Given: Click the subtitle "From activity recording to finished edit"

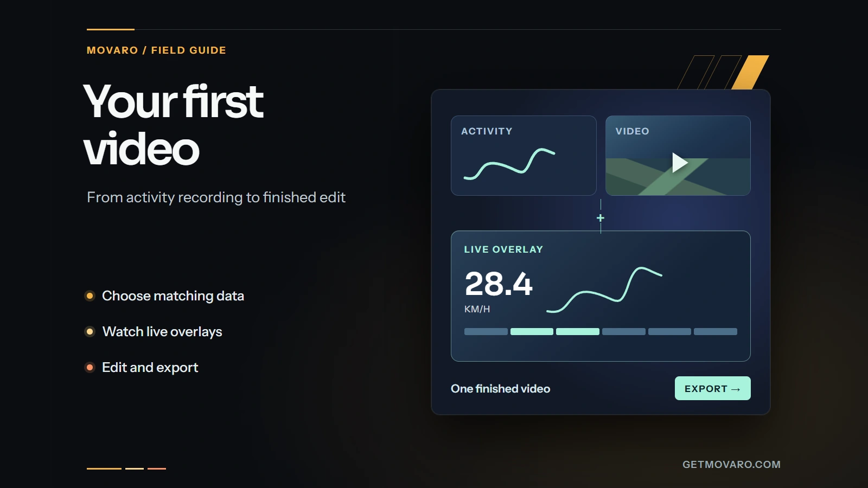Looking at the screenshot, I should click(x=216, y=197).
